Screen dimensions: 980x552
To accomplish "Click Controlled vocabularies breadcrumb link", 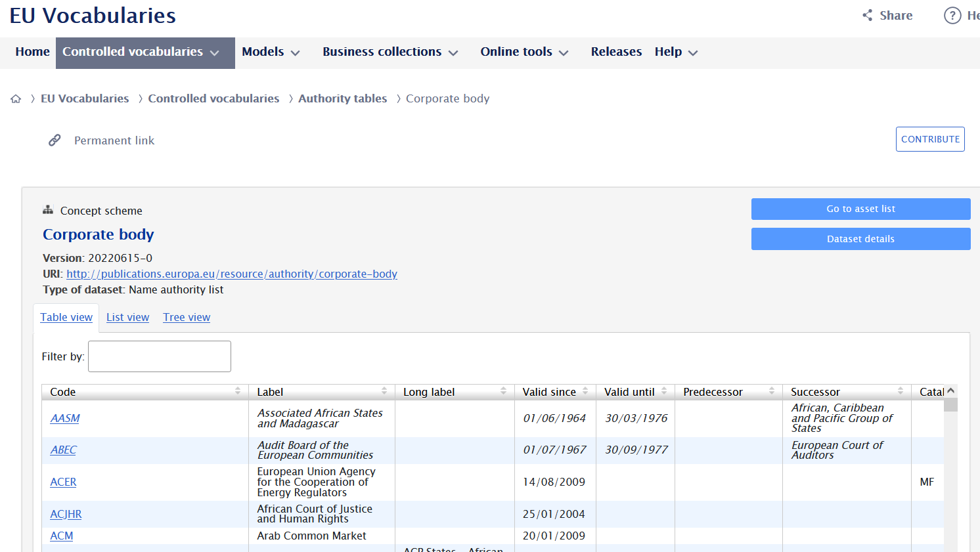I will pos(213,98).
